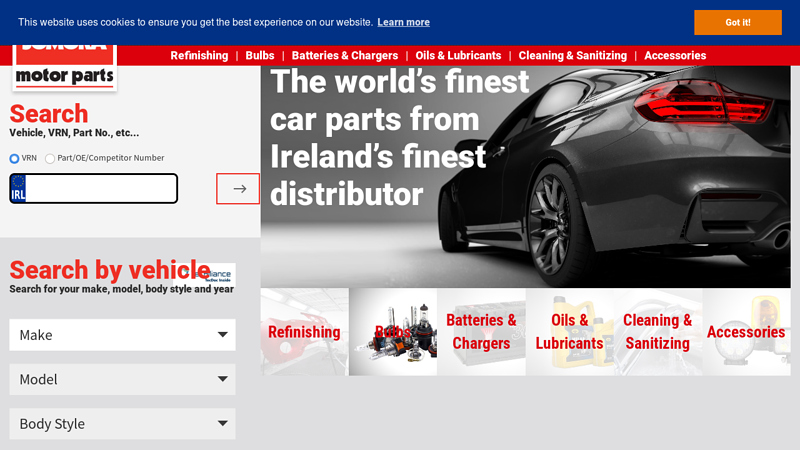Open the Accessories category tile
The width and height of the screenshot is (800, 450).
point(746,332)
